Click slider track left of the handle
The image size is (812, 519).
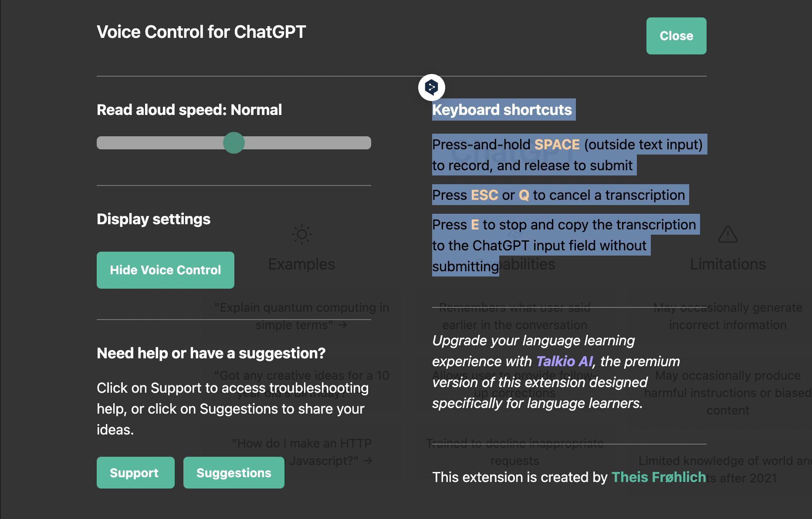point(160,143)
